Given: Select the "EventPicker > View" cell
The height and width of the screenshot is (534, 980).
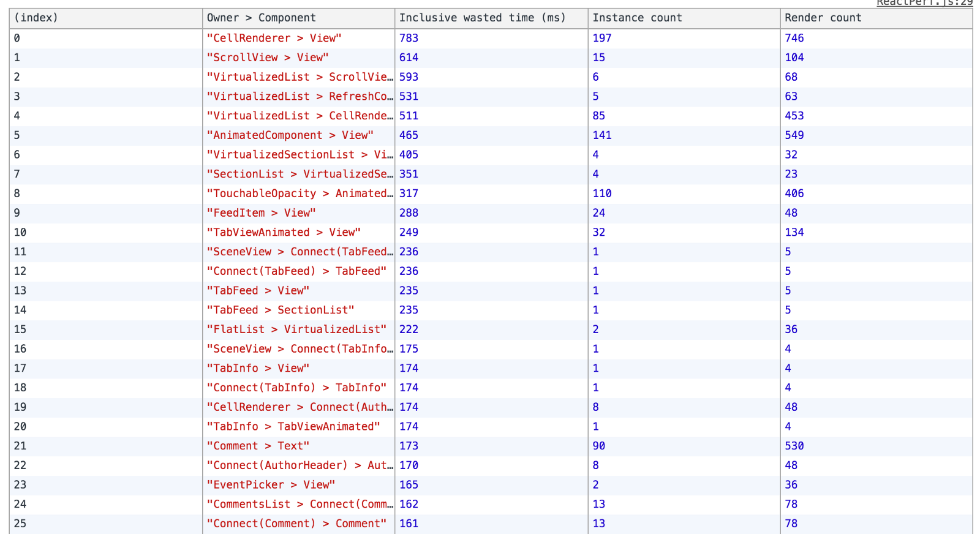Looking at the screenshot, I should coord(271,485).
